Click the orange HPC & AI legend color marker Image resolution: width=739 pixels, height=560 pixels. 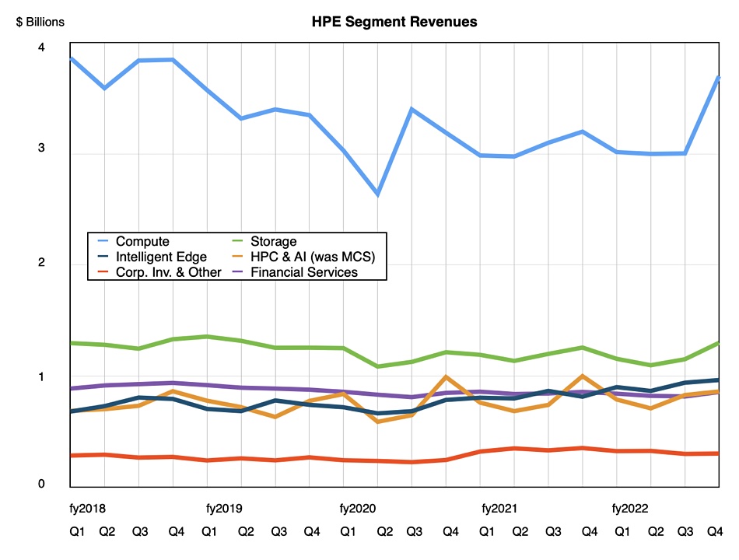(237, 257)
